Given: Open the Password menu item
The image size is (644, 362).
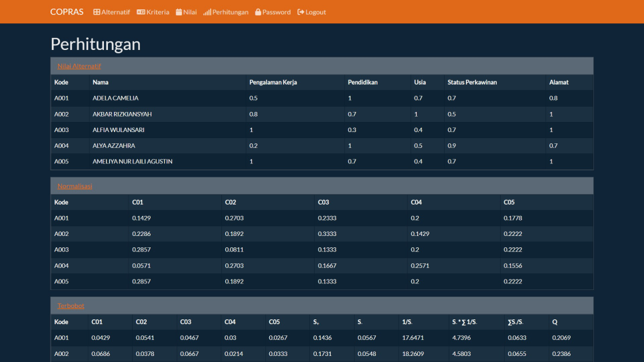Looking at the screenshot, I should coord(273,12).
